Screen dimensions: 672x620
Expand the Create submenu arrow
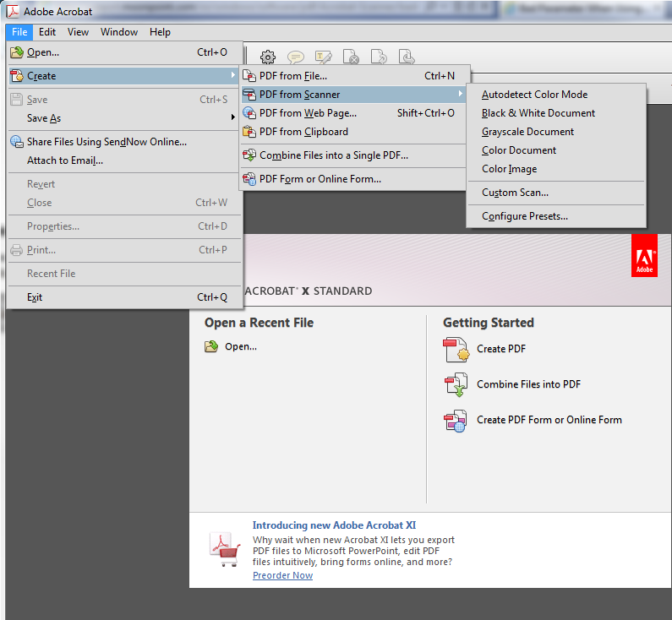pos(233,75)
